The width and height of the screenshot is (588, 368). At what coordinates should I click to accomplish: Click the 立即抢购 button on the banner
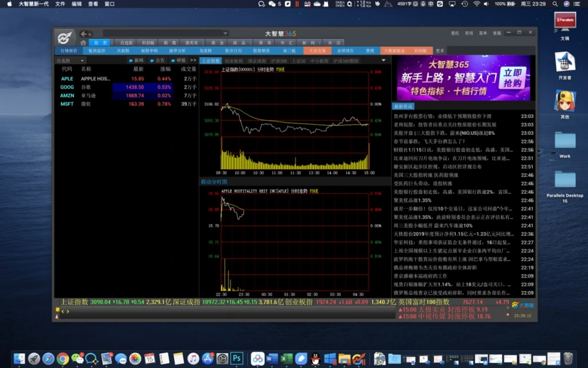point(512,78)
